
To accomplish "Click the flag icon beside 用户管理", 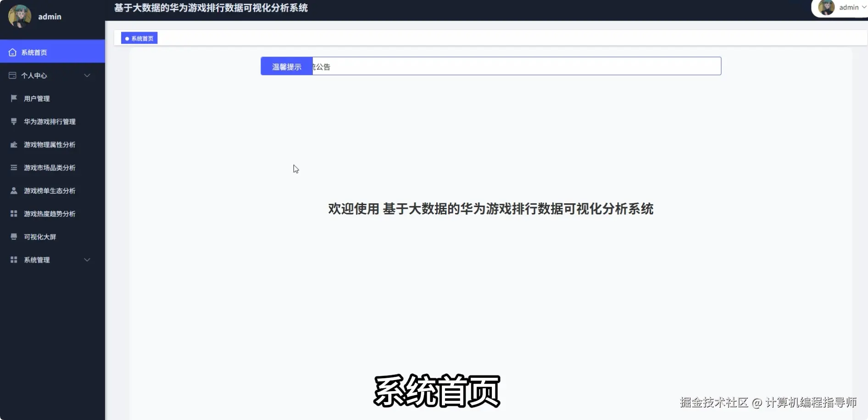I will pyautogui.click(x=14, y=98).
